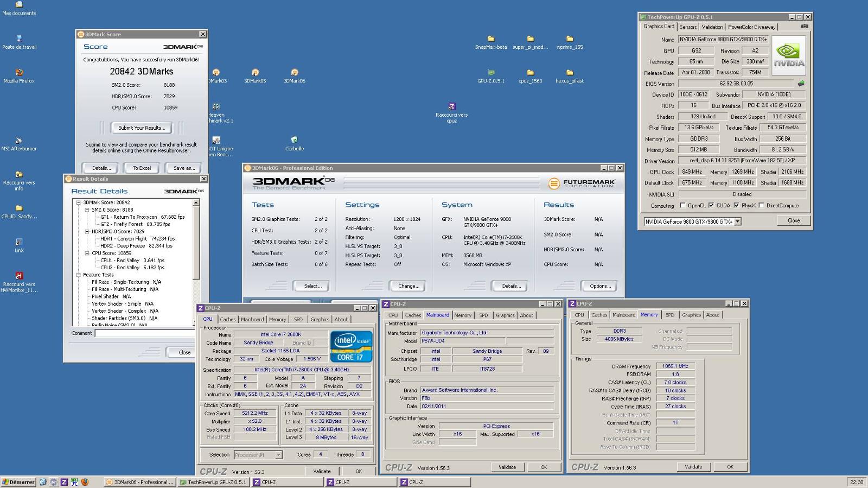
Task: Click the Démarrer start button
Action: coord(18,482)
